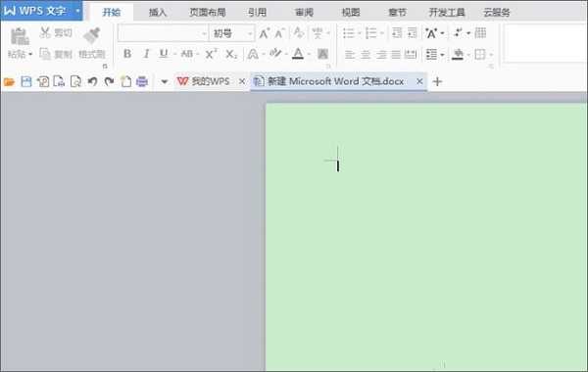This screenshot has width=588, height=372.
Task: Toggle Bold formatting button
Action: pyautogui.click(x=127, y=54)
